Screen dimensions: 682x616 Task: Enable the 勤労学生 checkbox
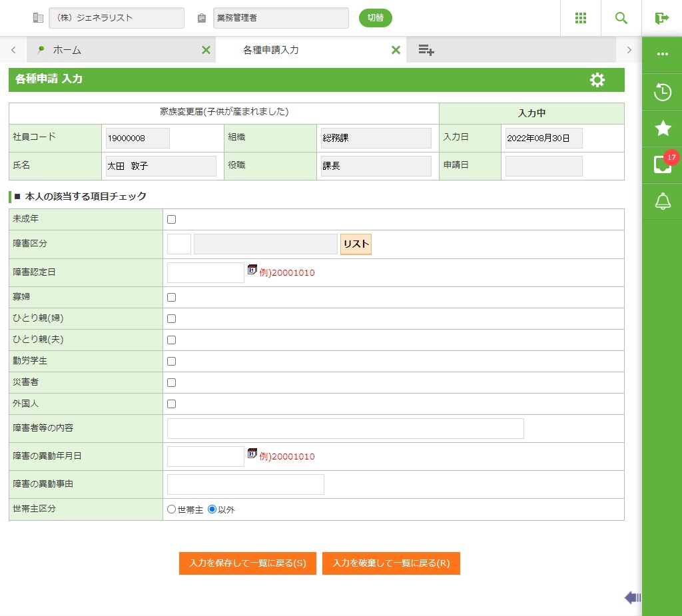(171, 362)
